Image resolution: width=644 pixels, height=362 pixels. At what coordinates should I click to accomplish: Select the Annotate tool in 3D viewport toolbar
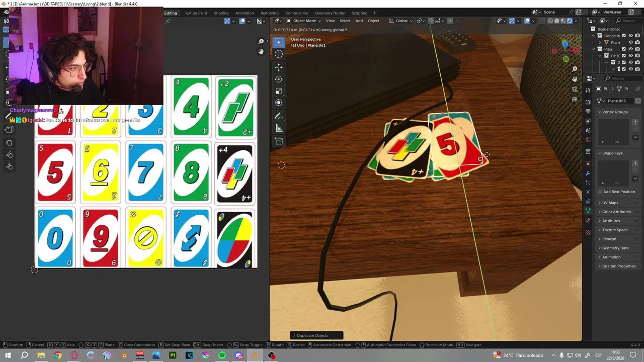pos(279,116)
